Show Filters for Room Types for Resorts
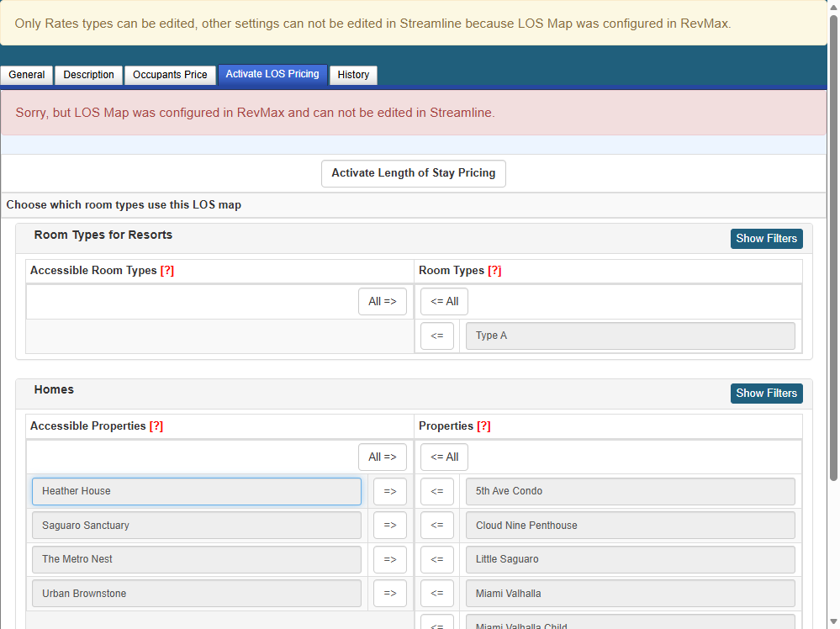The image size is (840, 629). point(766,239)
